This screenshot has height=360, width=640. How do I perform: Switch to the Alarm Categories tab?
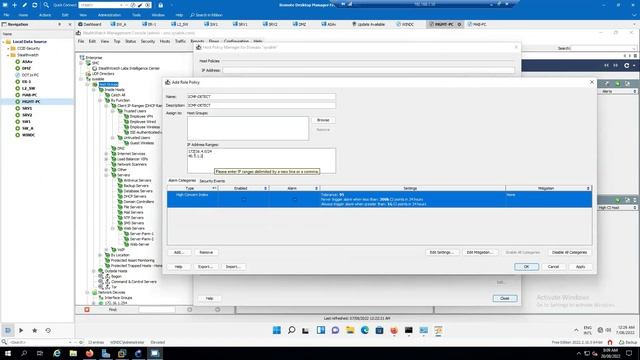[x=182, y=180]
